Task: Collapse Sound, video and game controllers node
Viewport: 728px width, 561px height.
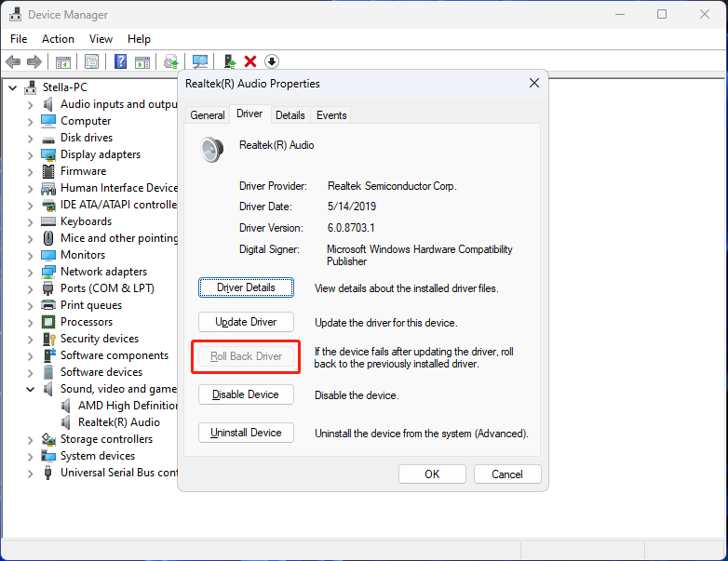Action: point(30,389)
